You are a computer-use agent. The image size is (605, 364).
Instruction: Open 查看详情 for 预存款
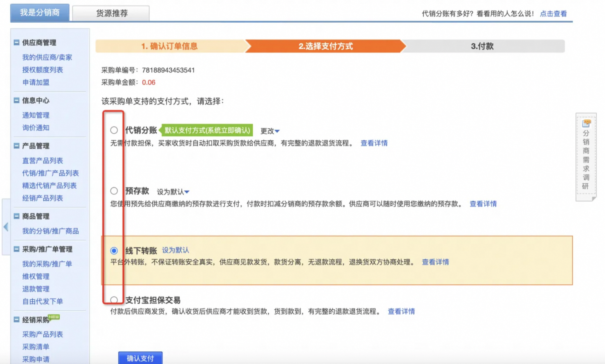coord(483,204)
